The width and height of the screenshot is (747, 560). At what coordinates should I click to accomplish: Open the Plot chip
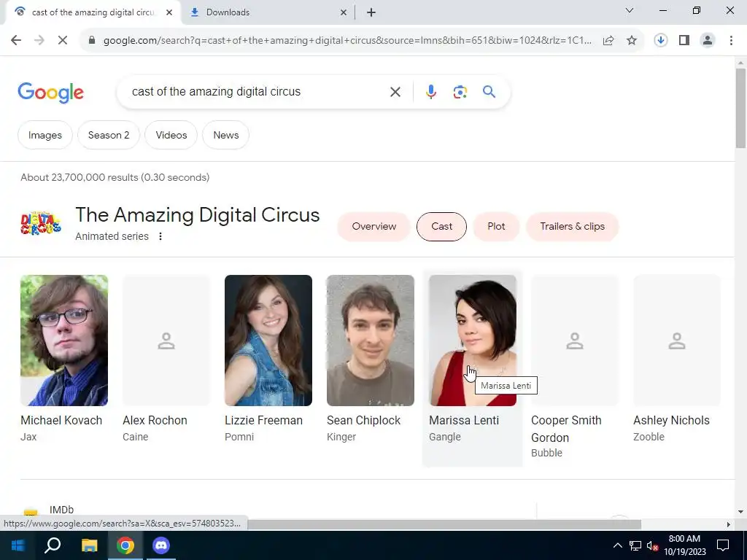(x=496, y=226)
